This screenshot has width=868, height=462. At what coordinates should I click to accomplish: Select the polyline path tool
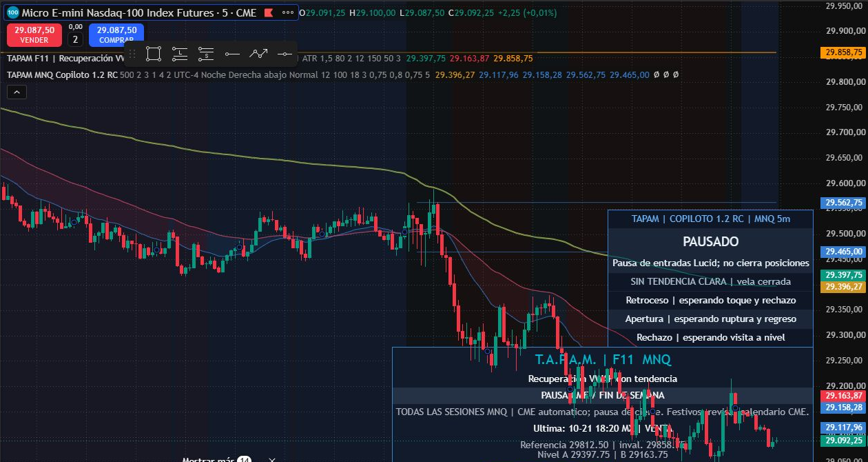pyautogui.click(x=258, y=53)
